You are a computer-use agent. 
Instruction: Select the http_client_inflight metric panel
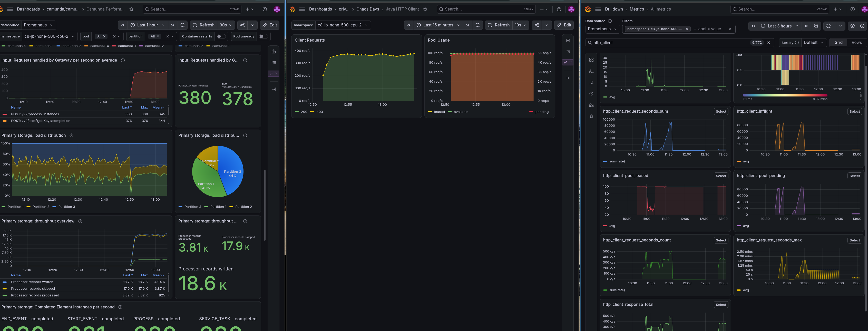tap(854, 112)
